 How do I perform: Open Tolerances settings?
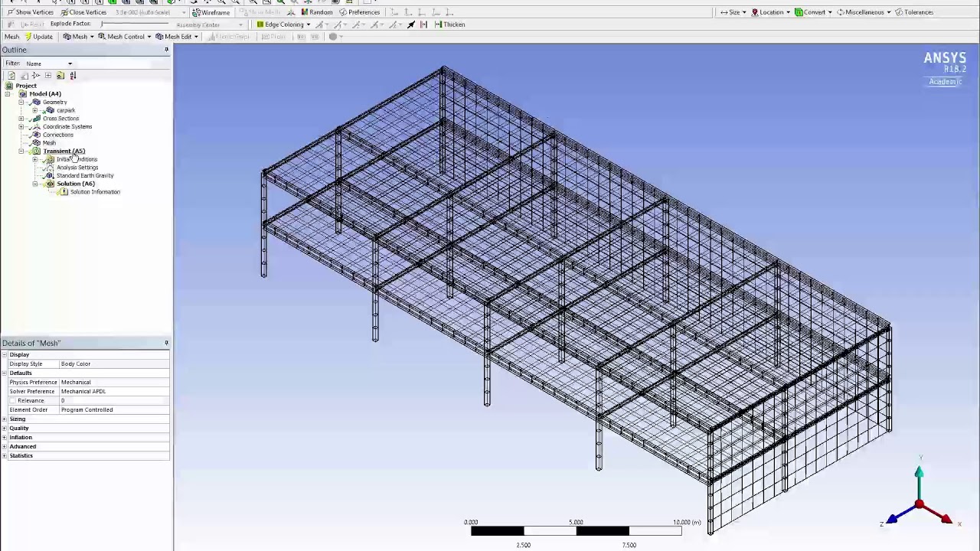tap(913, 12)
